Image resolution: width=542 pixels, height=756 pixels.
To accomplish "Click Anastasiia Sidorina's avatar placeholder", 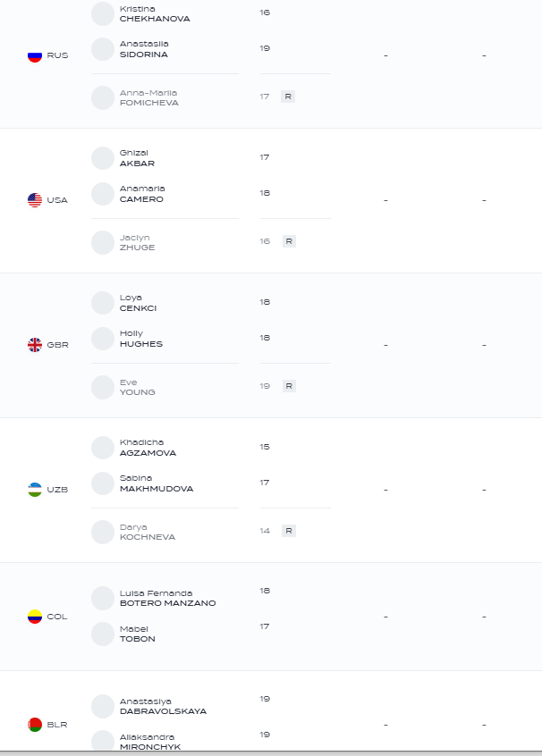I will (103, 49).
